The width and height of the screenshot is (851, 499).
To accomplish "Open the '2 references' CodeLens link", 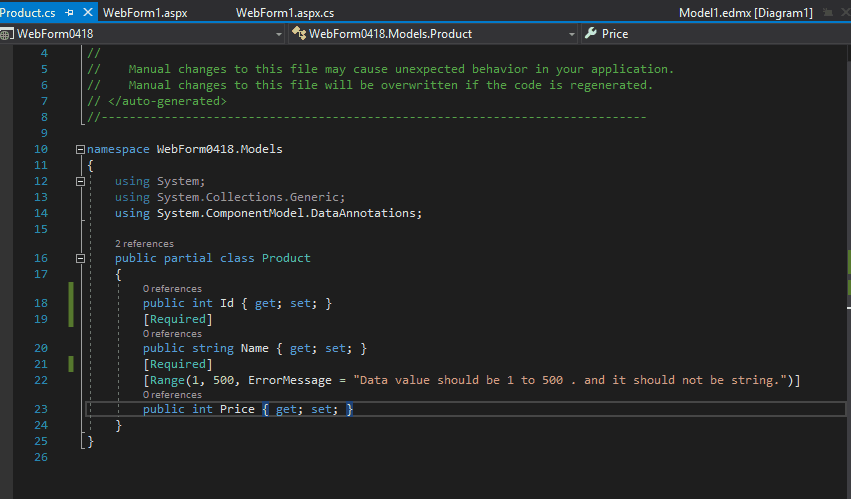I will tap(144, 244).
